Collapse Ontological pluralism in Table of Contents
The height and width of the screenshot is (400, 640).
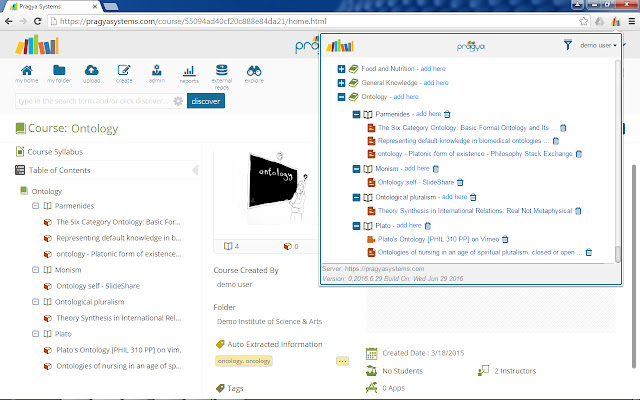coord(36,302)
